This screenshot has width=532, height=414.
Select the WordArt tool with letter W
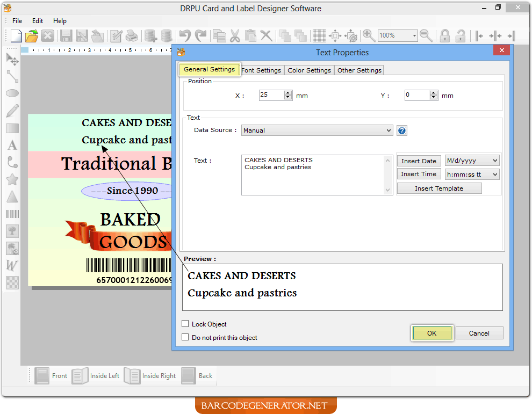(x=12, y=265)
